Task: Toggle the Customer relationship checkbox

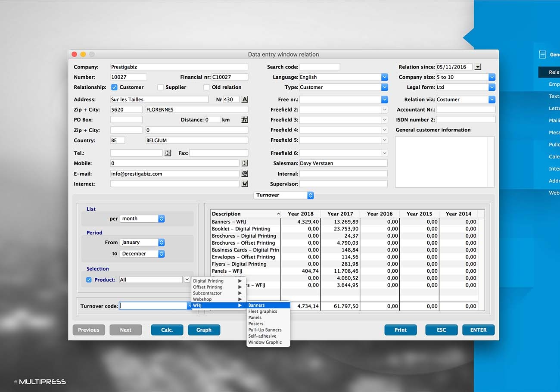Action: pos(114,87)
